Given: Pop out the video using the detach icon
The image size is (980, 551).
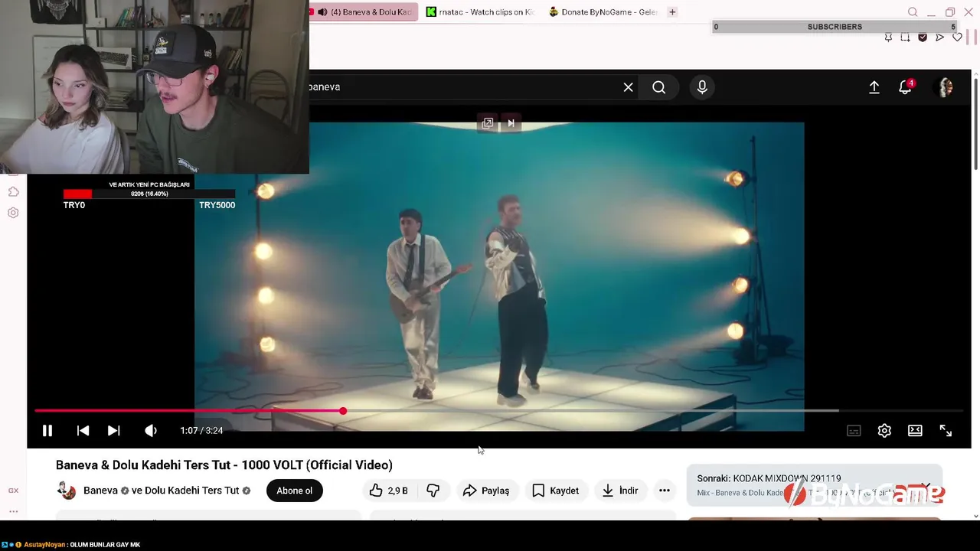Looking at the screenshot, I should [488, 123].
